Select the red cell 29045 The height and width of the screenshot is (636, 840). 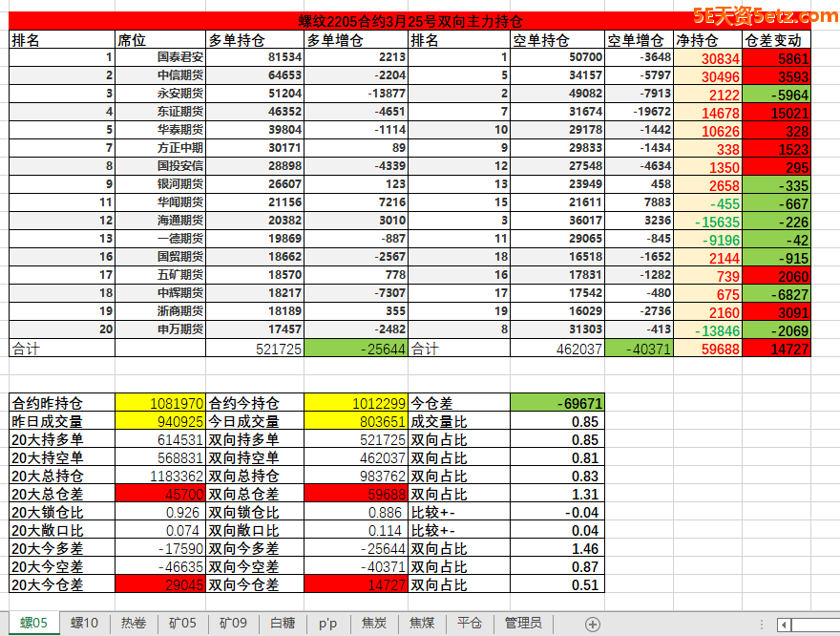coord(160,584)
